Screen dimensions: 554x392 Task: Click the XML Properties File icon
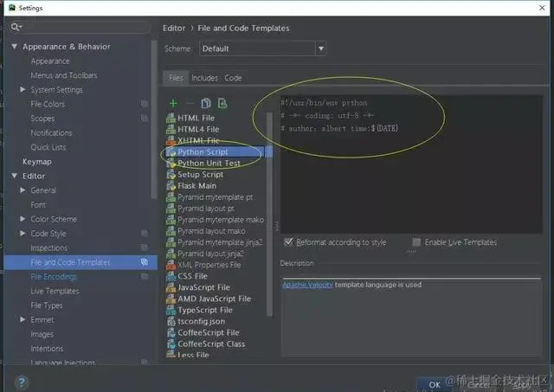click(171, 265)
